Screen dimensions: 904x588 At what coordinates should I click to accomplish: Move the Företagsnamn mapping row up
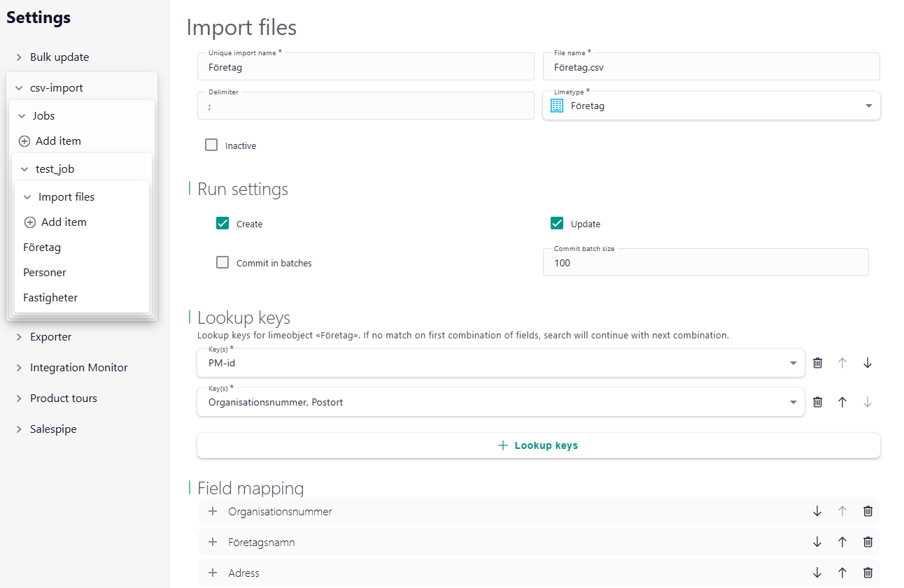[x=842, y=542]
